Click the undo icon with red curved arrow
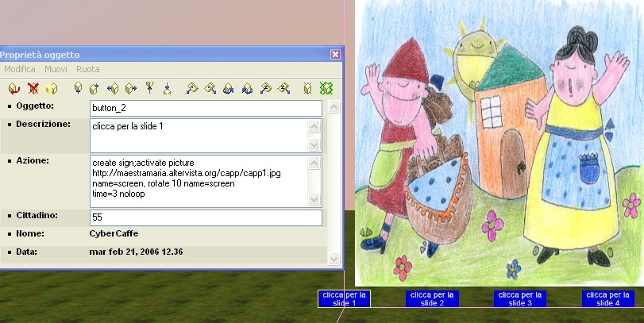The image size is (644, 323). pos(14,88)
